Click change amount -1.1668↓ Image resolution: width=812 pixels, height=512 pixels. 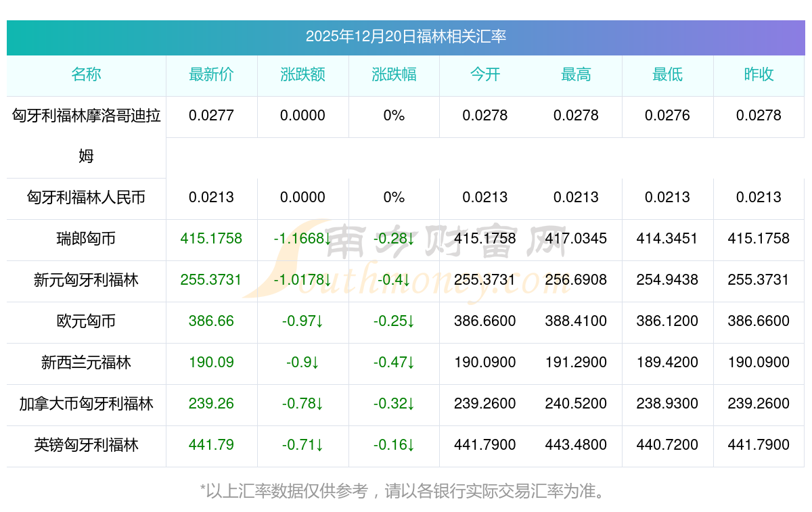[x=303, y=239]
